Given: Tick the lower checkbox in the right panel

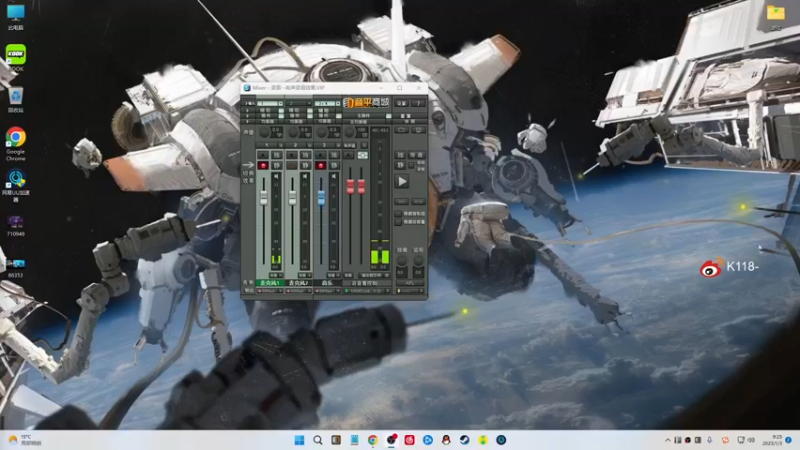Looking at the screenshot, I should pyautogui.click(x=398, y=222).
